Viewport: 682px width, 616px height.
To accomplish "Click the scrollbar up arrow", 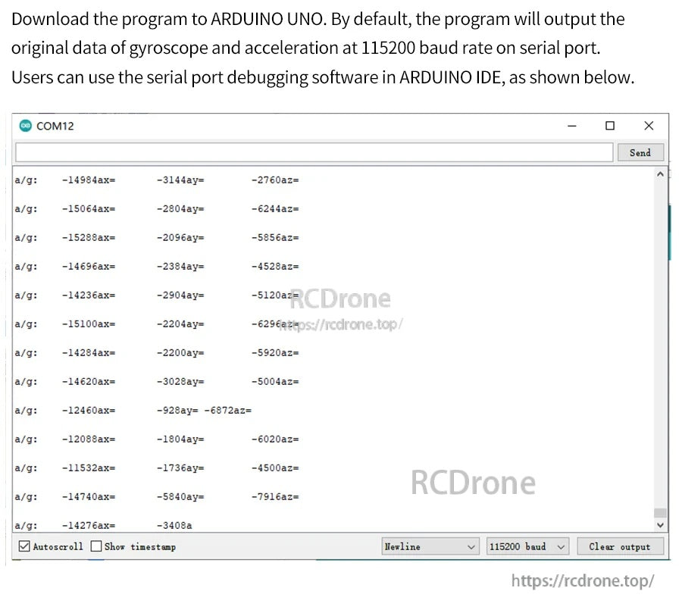I will [x=660, y=174].
